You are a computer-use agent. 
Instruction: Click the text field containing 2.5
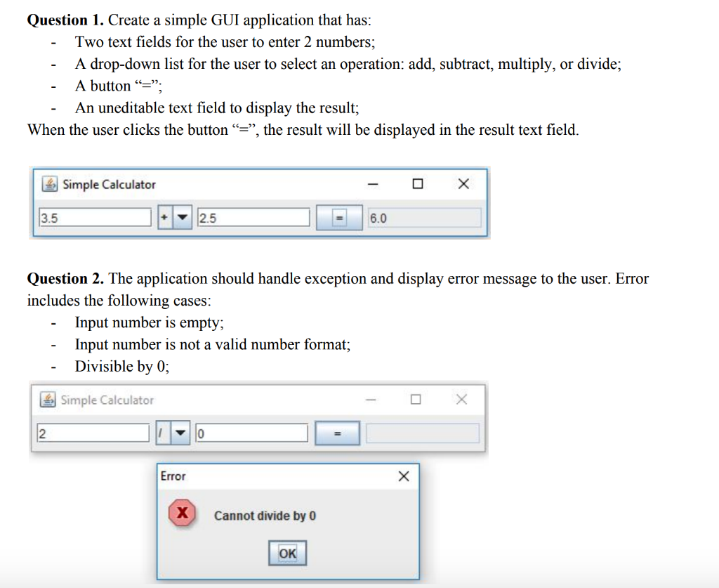pos(253,217)
